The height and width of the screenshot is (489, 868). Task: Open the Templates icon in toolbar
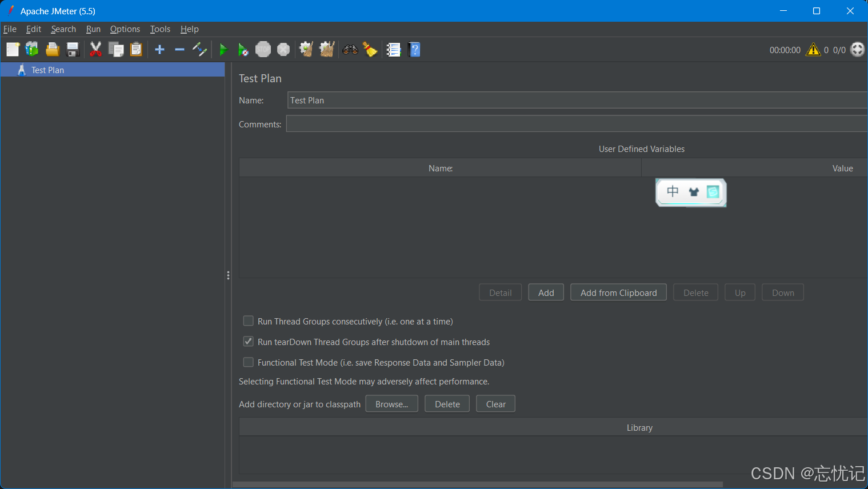32,50
